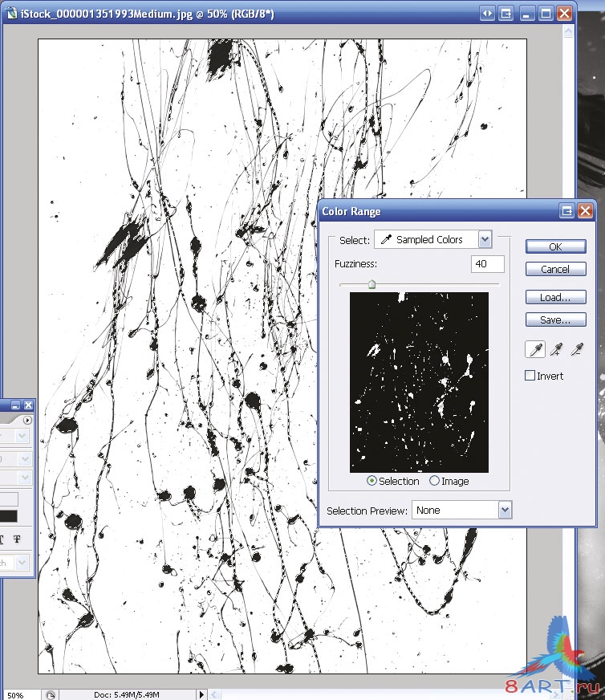Screen dimensions: 605x700
Task: Select the Eyedropper tool in Color Range
Action: click(x=535, y=349)
